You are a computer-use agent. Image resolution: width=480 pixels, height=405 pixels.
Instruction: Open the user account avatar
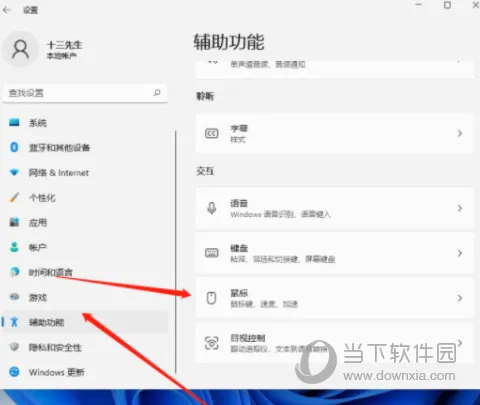pos(20,49)
